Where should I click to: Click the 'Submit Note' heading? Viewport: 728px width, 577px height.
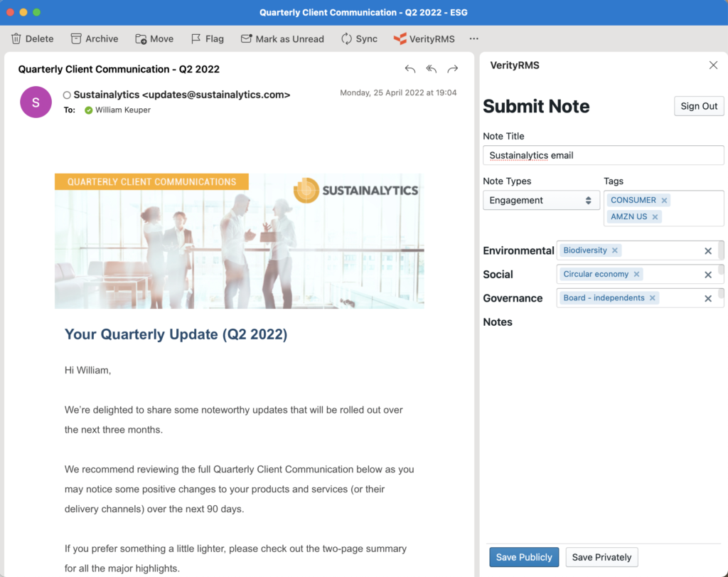point(536,107)
